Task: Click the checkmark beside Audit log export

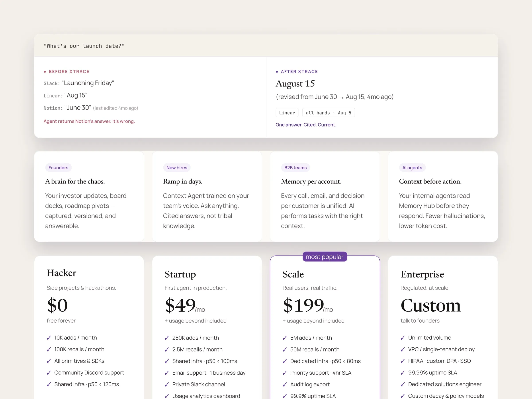Action: point(285,385)
